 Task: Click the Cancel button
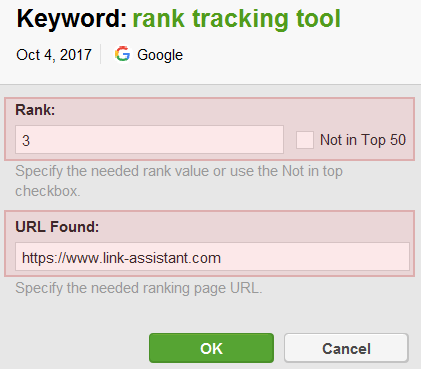pyautogui.click(x=346, y=348)
